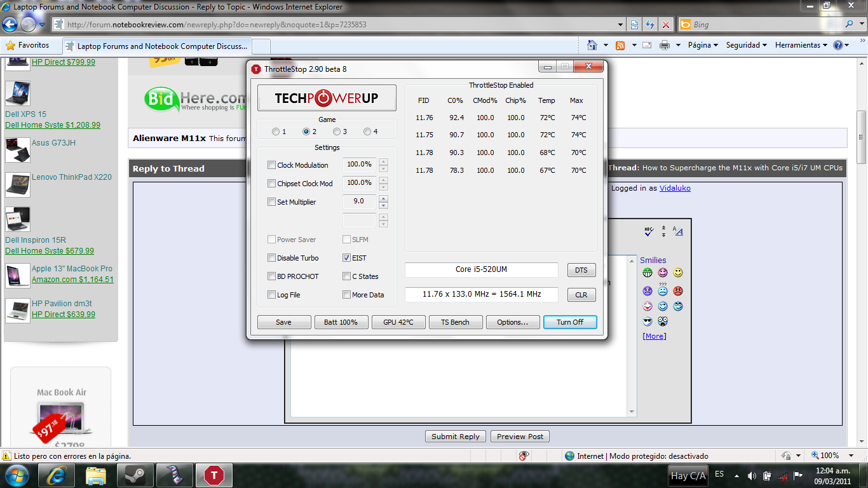Click the Bing search input box
Viewport: 868px width, 488px height.
coord(761,25)
